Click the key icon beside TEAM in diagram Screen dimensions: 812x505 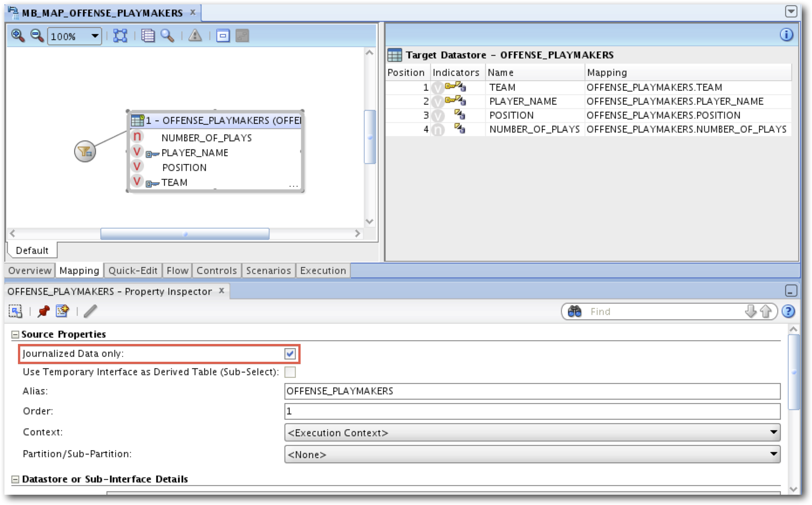(x=152, y=184)
